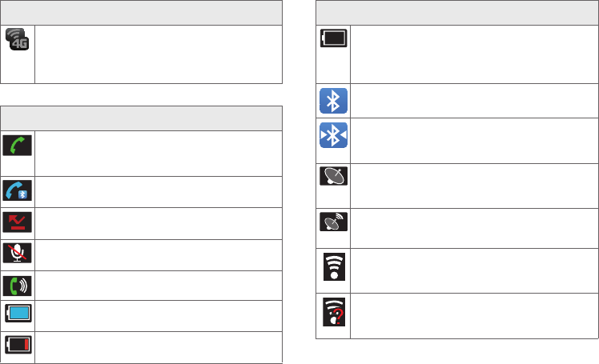The image size is (599, 364).
Task: Select the green speakerphone icon
Action: 18,286
